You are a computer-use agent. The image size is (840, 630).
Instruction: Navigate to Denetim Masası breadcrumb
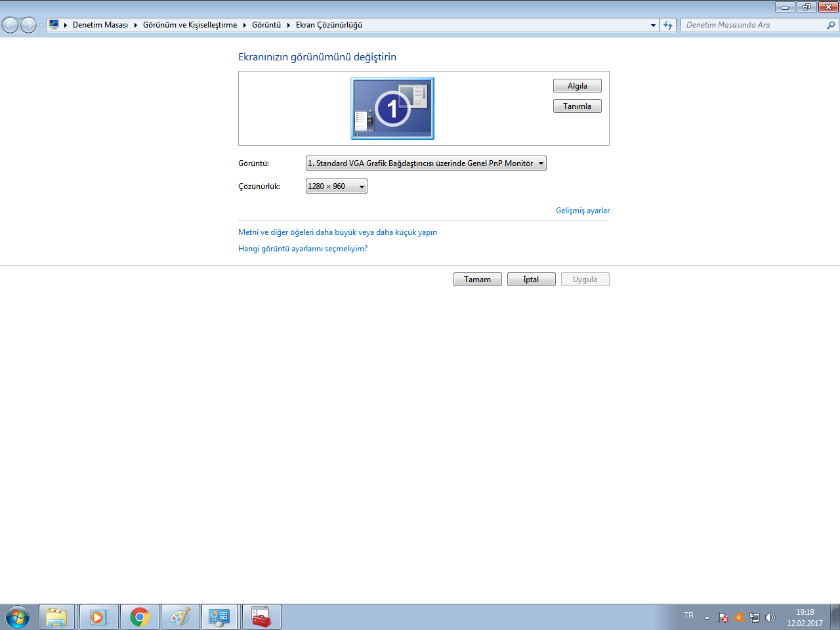point(100,25)
